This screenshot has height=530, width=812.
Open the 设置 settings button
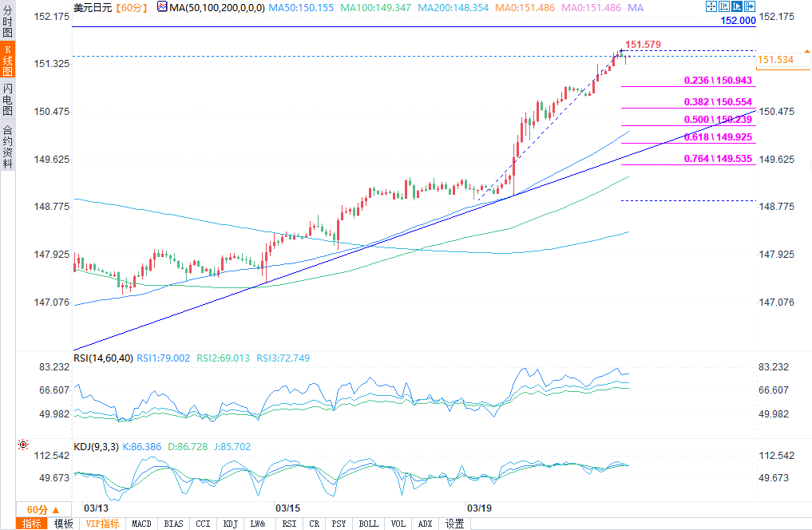(454, 524)
